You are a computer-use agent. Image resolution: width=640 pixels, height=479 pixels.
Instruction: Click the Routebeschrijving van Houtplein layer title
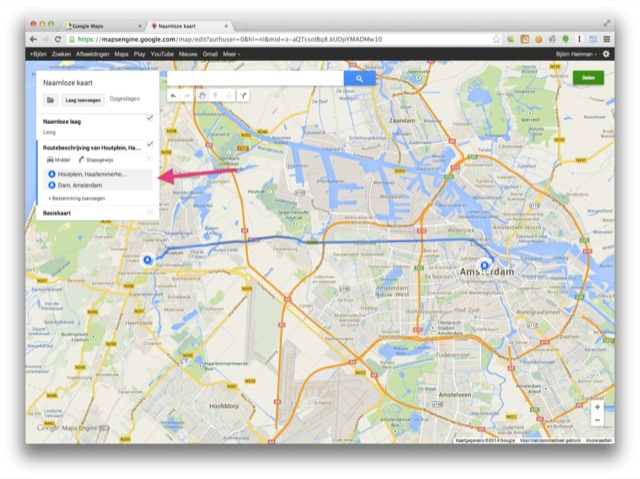(x=92, y=148)
